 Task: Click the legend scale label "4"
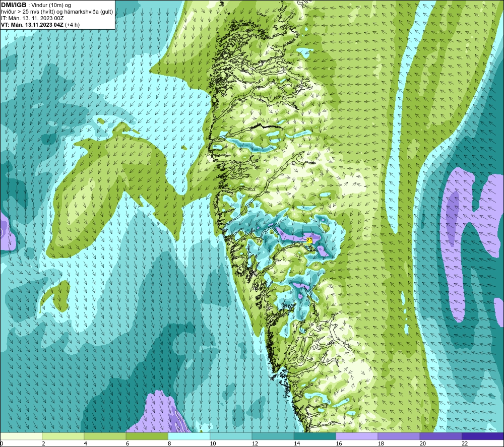86,444
